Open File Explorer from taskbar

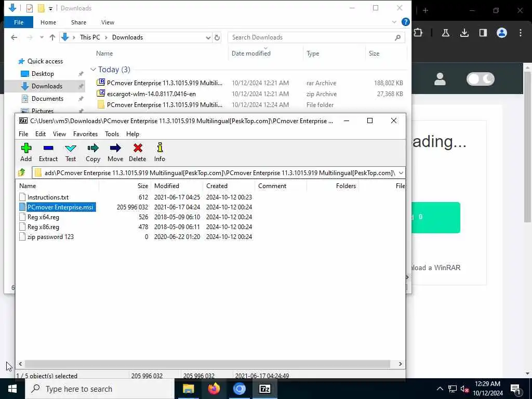(x=188, y=389)
